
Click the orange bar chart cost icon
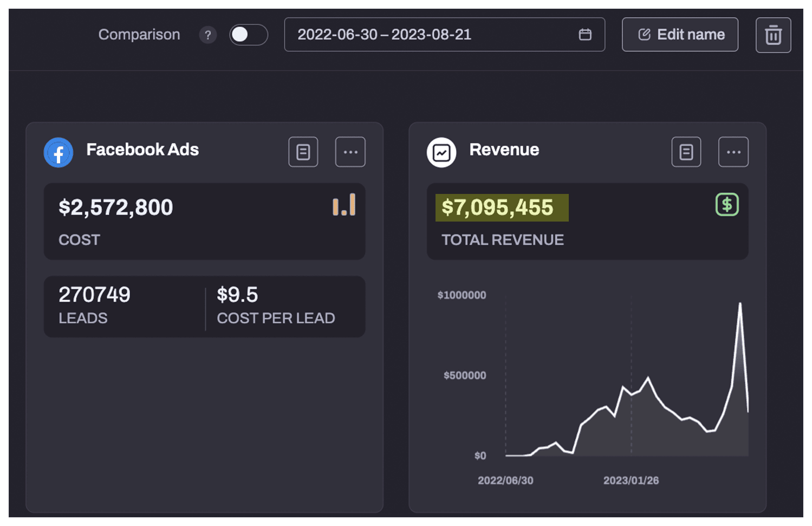(344, 205)
